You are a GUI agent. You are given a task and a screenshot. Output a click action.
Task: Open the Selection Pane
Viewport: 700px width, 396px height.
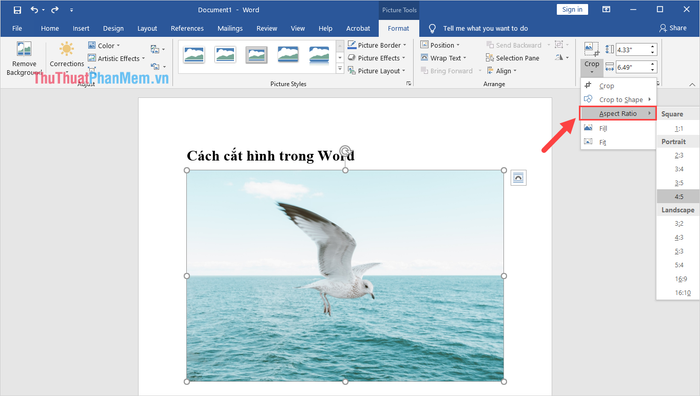tap(512, 58)
